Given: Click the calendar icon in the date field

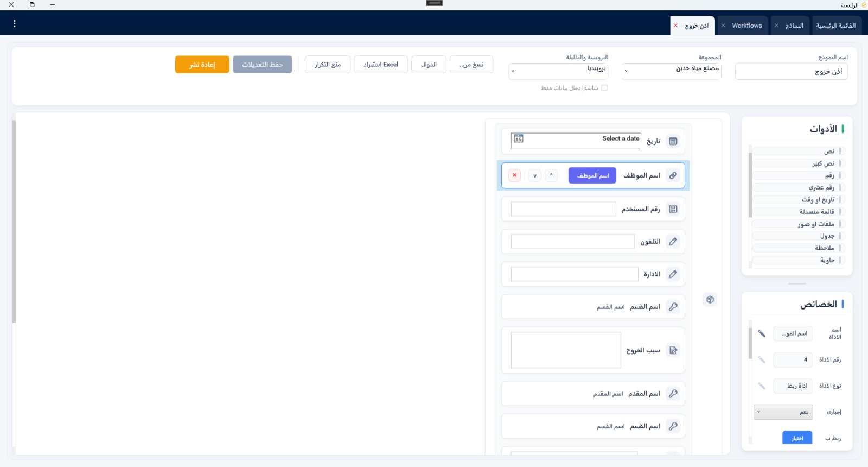Looking at the screenshot, I should [x=518, y=138].
